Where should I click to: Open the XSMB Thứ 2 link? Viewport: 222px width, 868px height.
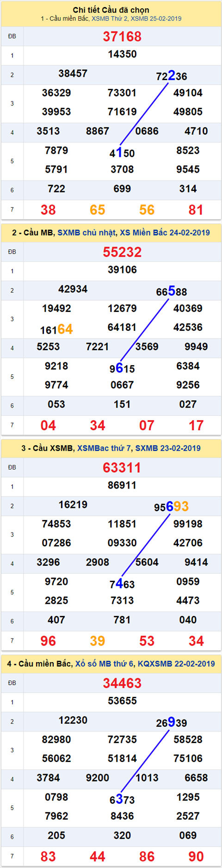110,19
